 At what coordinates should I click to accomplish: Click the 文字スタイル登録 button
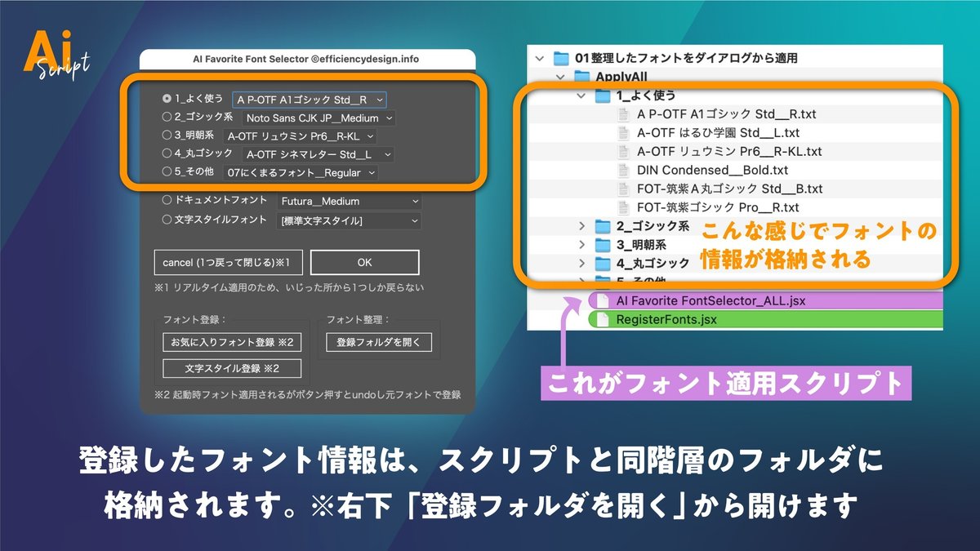point(231,369)
